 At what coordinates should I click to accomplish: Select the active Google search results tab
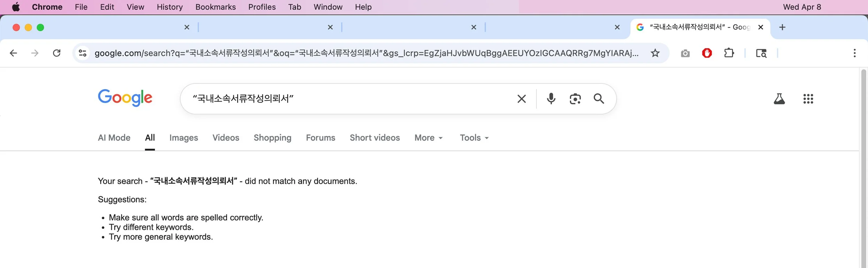click(700, 27)
